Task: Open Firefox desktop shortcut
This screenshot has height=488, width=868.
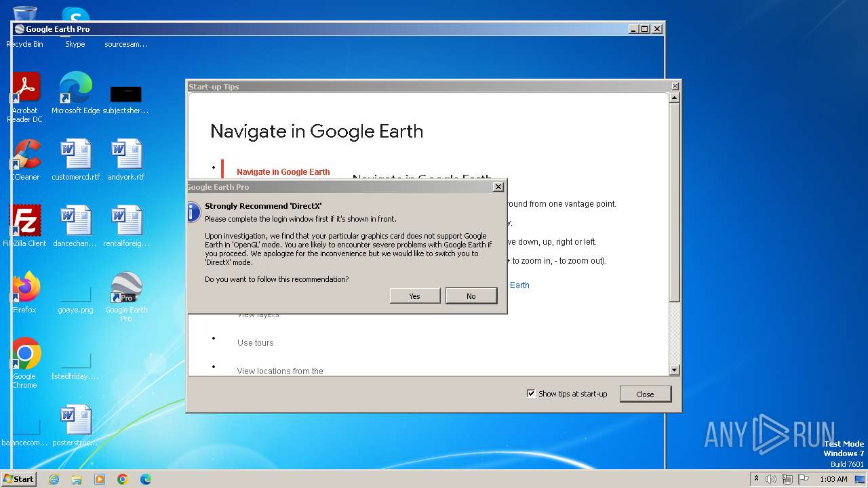Action: pyautogui.click(x=25, y=292)
